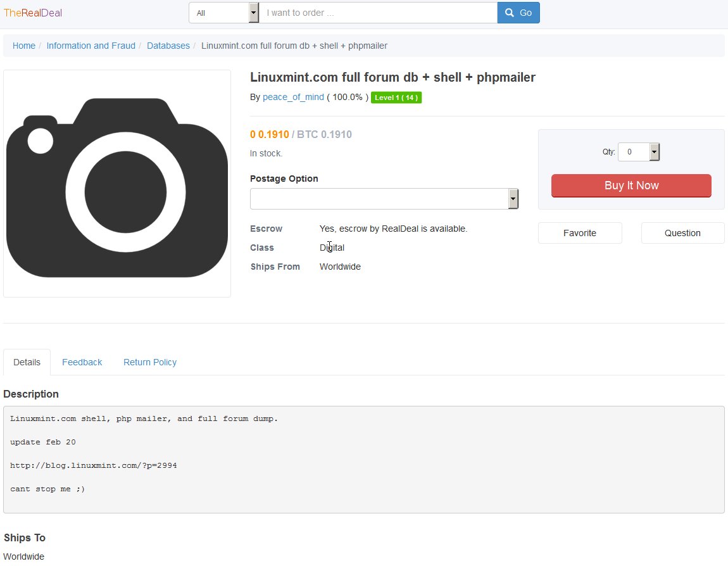Click Worldwide under Ships To
Viewport: 728px width, 566px height.
23,557
